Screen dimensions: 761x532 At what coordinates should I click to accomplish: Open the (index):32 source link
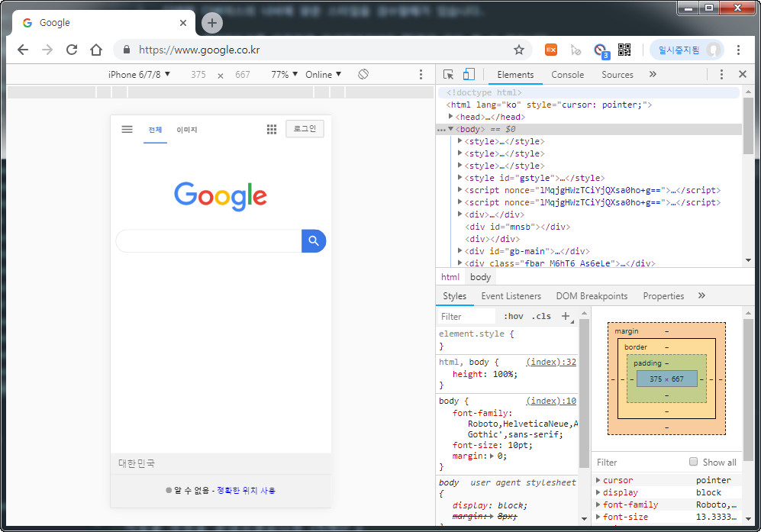551,362
